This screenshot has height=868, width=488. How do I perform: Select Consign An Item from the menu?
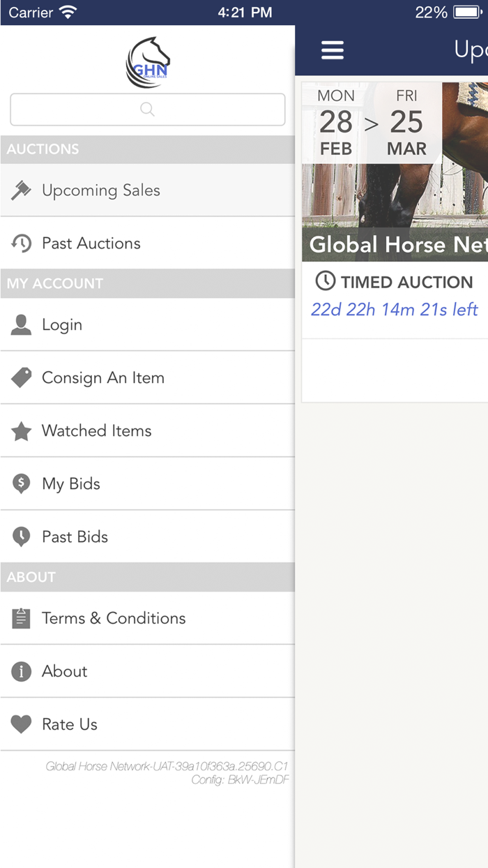(103, 377)
